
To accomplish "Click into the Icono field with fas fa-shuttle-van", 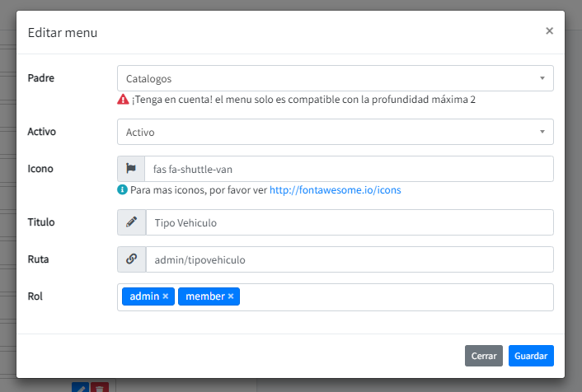I will (x=348, y=169).
